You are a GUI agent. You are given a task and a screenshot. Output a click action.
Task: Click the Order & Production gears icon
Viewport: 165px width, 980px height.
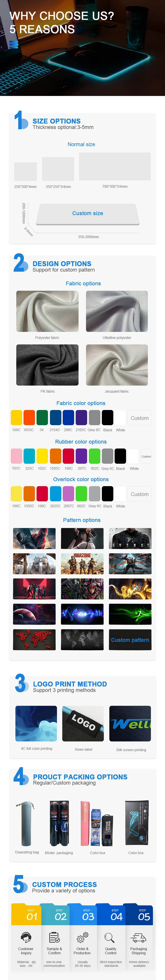(82, 937)
